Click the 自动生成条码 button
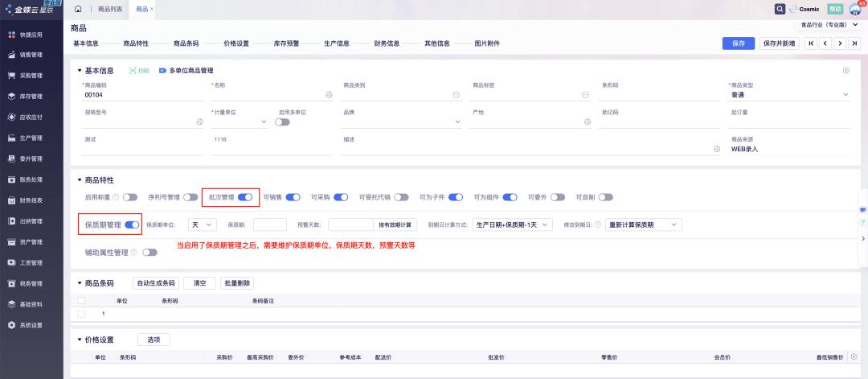The width and height of the screenshot is (868, 379). pyautogui.click(x=156, y=282)
